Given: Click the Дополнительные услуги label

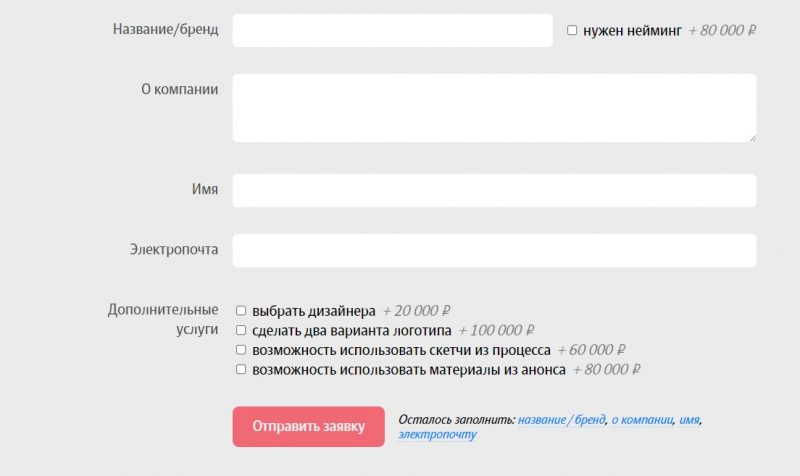Looking at the screenshot, I should pyautogui.click(x=162, y=319).
